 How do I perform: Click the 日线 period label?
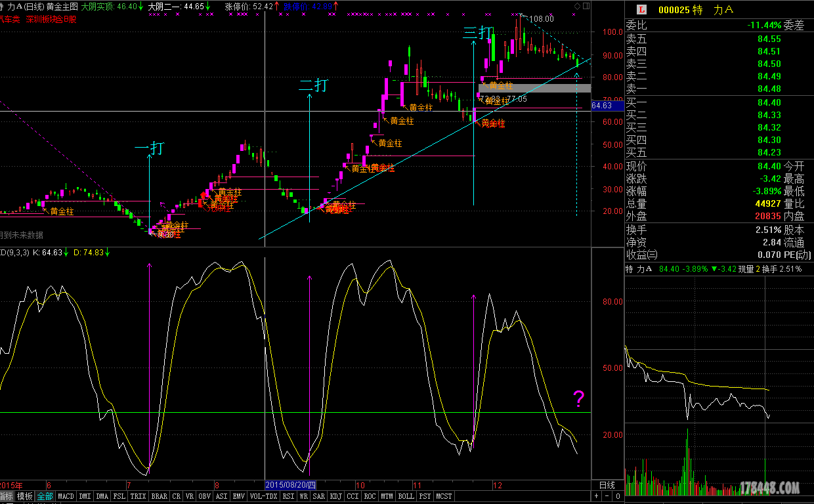607,485
